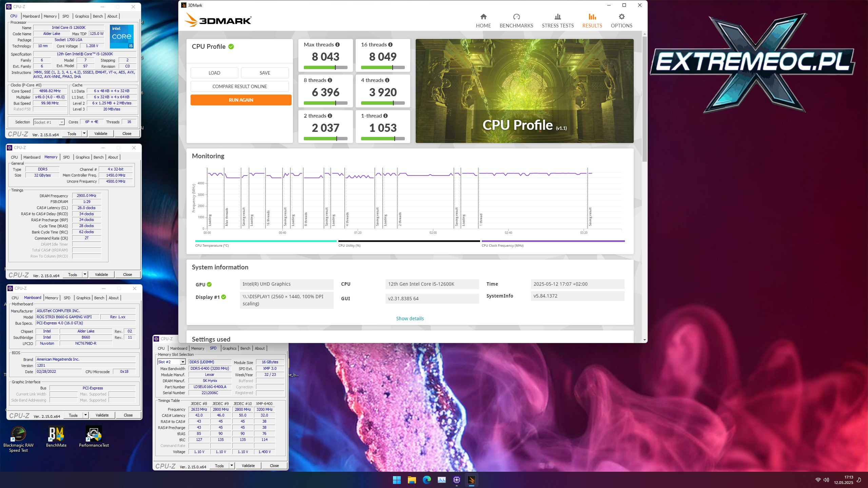Click Tools in the CPU-Z Memory window

pyautogui.click(x=73, y=274)
